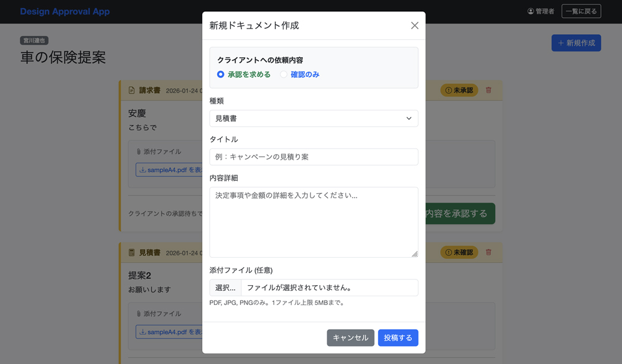Click the warning icon inside the 未承認 badge
The width and height of the screenshot is (622, 364).
(x=448, y=90)
